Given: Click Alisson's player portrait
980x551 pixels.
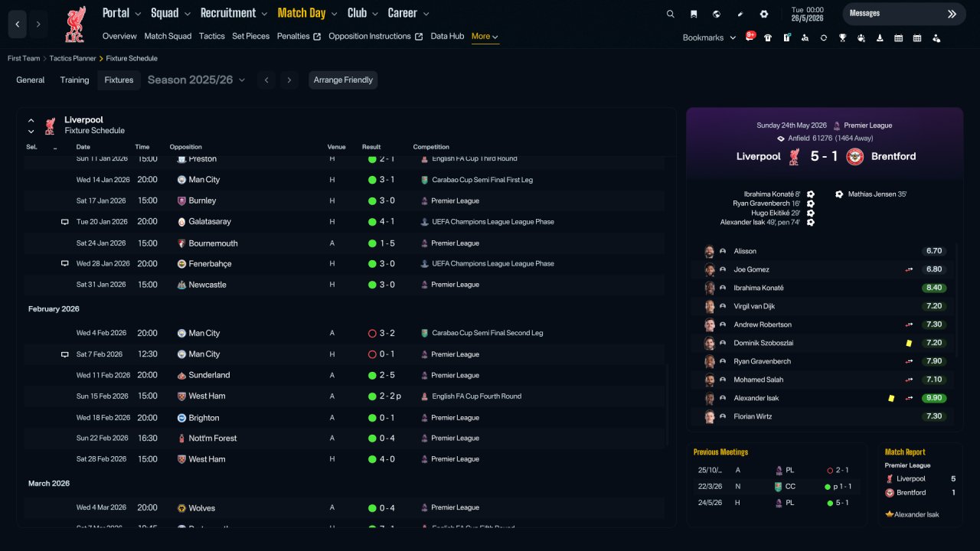Looking at the screenshot, I should (x=710, y=251).
